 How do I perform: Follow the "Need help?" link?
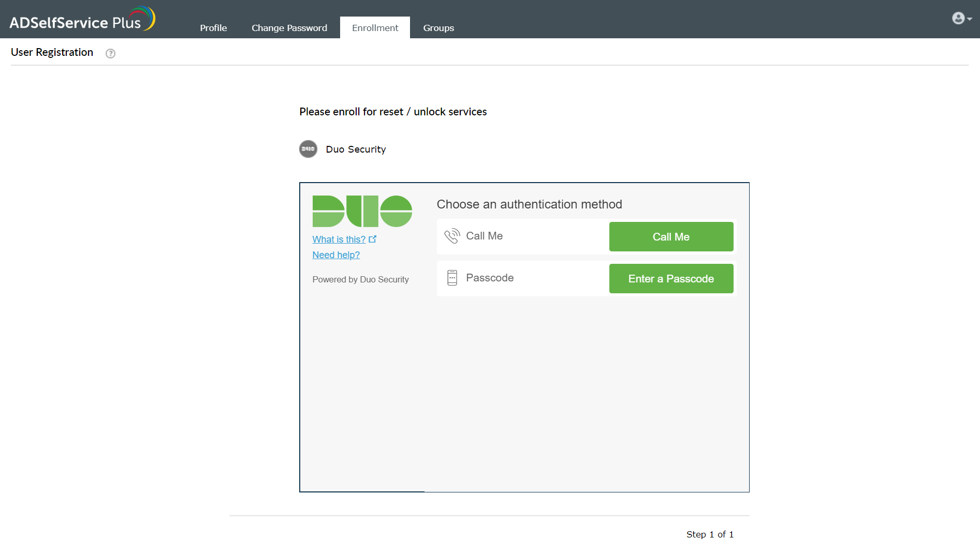336,255
